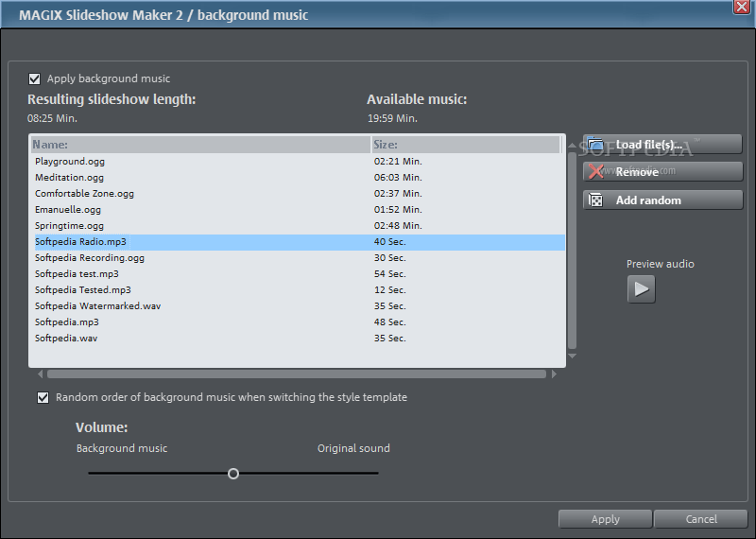Click the vertical scrollbar thumb

click(x=572, y=251)
